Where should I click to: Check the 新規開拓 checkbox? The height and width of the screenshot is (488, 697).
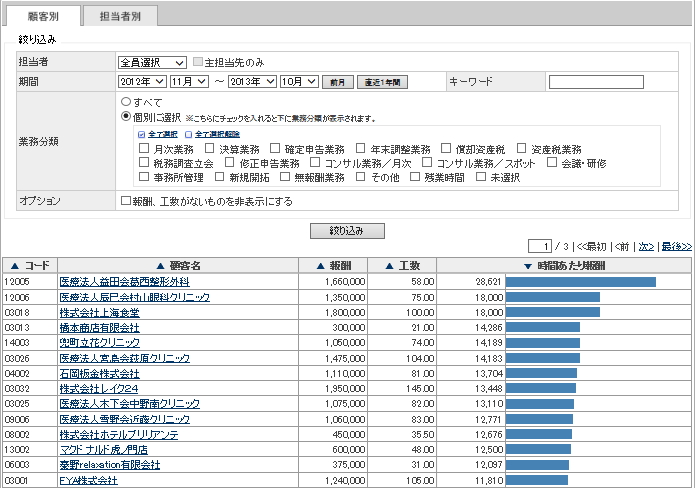point(220,176)
